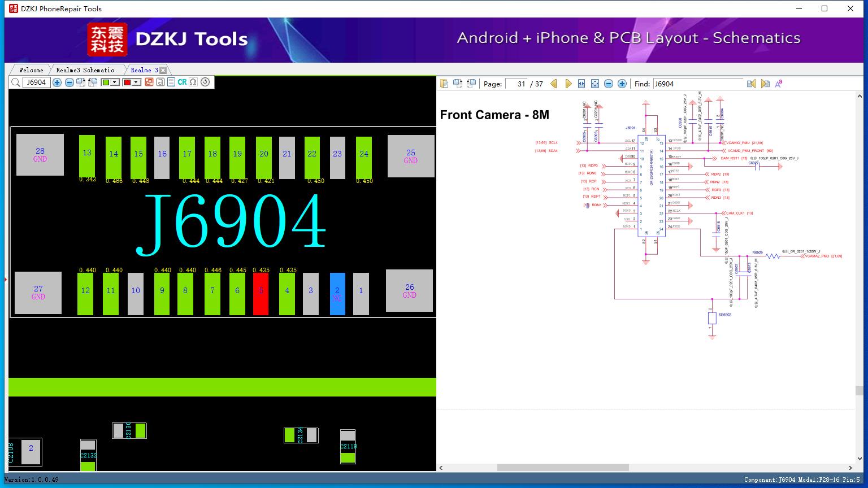Rotate the PCB layout clockwise

(81, 82)
